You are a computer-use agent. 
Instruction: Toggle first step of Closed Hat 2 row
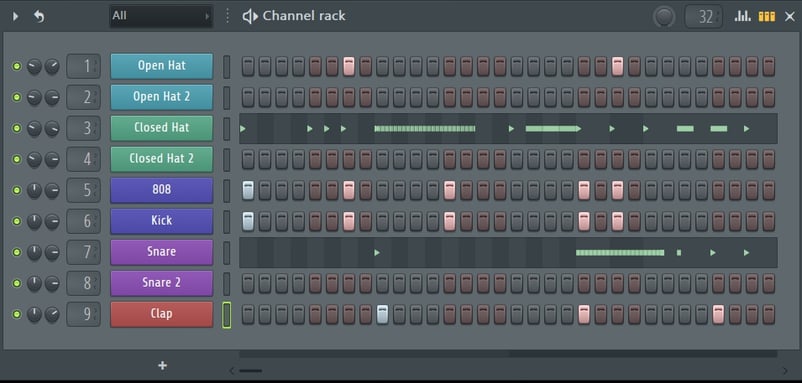248,160
